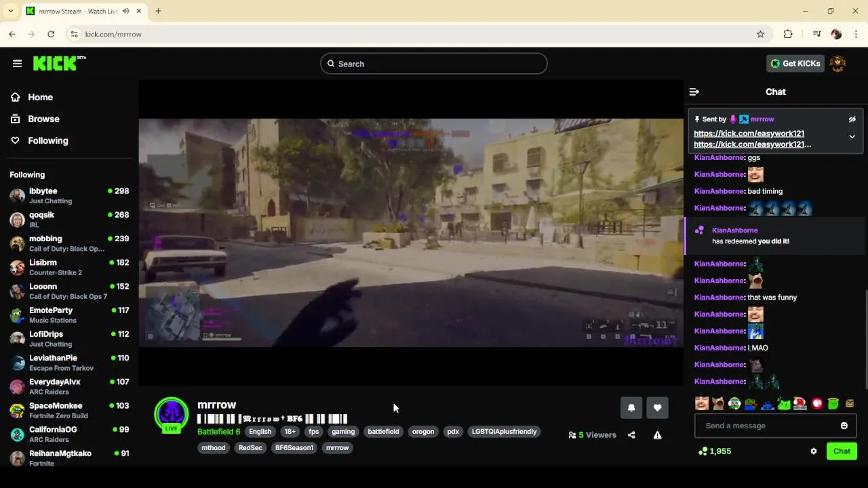Click 5 Viewers count
This screenshot has width=868, height=488.
tap(592, 435)
